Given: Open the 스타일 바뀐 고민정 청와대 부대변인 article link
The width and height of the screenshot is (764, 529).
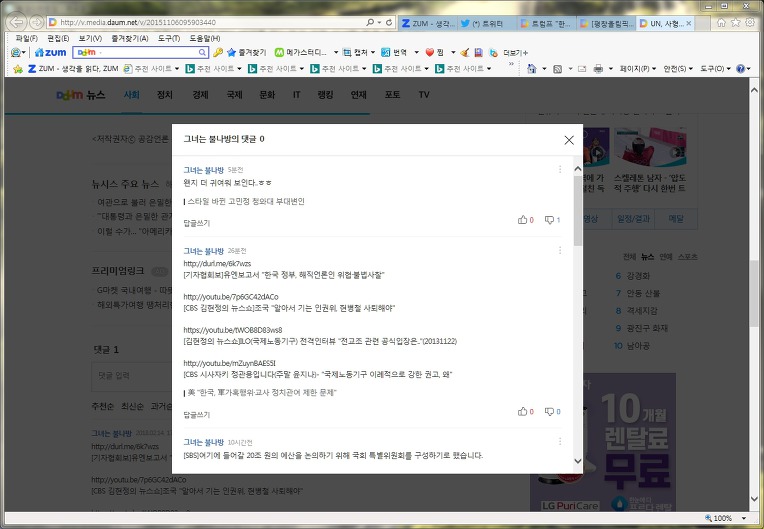Looking at the screenshot, I should click(246, 201).
